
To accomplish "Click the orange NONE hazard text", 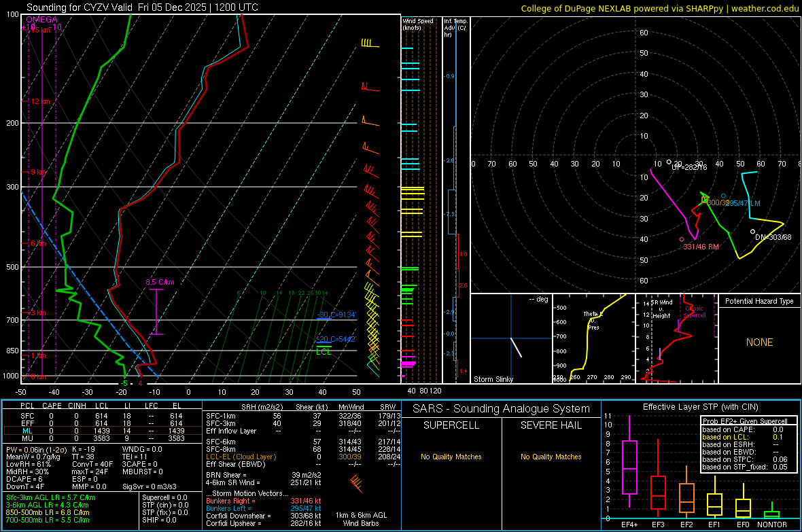I will [759, 342].
